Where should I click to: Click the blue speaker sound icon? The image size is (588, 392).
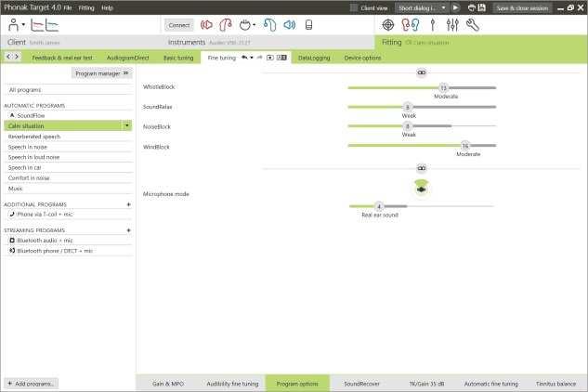coord(289,25)
